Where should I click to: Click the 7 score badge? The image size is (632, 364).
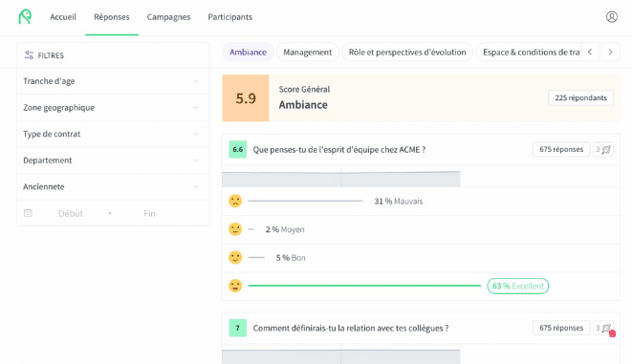(238, 328)
